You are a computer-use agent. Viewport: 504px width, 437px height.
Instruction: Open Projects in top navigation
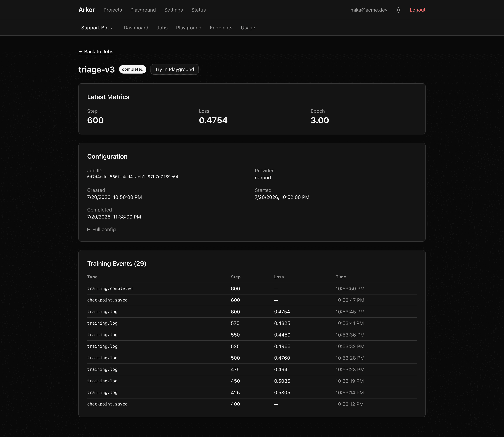pyautogui.click(x=113, y=10)
